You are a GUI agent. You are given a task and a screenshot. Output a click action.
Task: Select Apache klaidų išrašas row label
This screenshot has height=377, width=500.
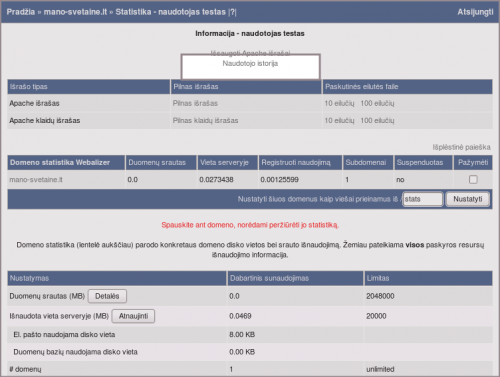[45, 121]
